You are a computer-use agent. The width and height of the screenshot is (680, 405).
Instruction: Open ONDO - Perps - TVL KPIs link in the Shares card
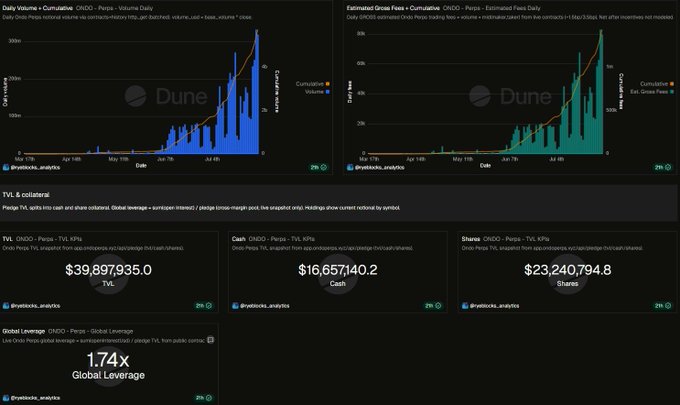[516, 239]
